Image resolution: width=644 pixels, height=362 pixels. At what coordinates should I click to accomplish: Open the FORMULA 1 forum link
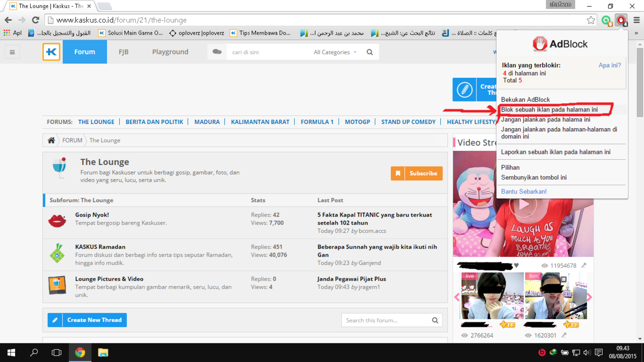pyautogui.click(x=317, y=122)
